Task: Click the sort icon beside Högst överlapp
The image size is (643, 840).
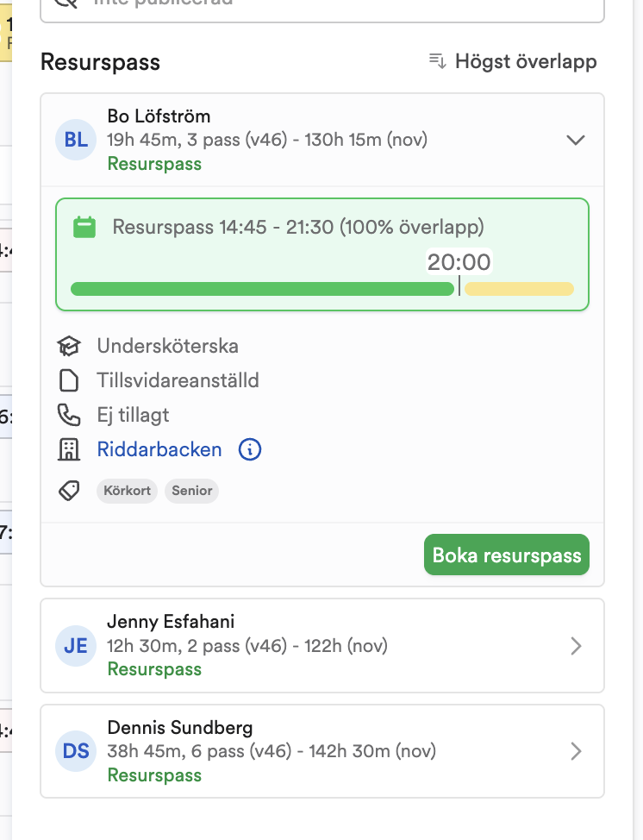Action: (437, 61)
